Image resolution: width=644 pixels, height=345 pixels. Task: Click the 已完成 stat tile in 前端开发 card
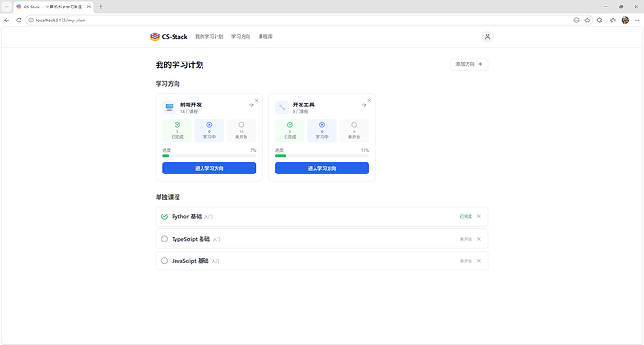click(177, 131)
